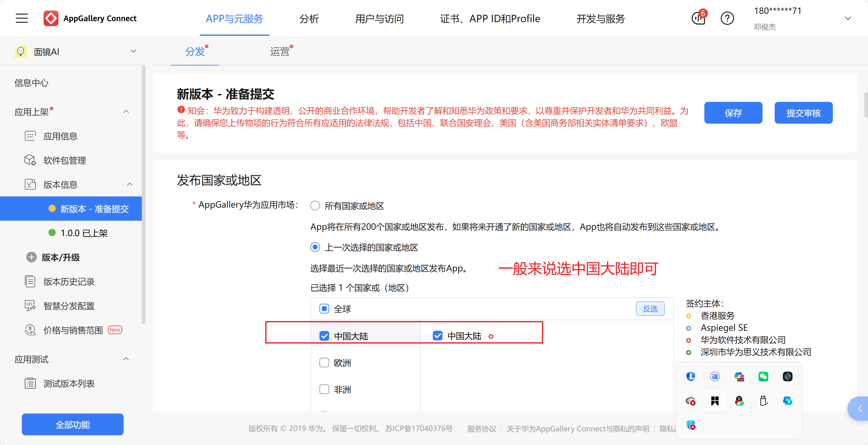Click the cloud icon with red X
The width and height of the screenshot is (868, 445).
[691, 401]
